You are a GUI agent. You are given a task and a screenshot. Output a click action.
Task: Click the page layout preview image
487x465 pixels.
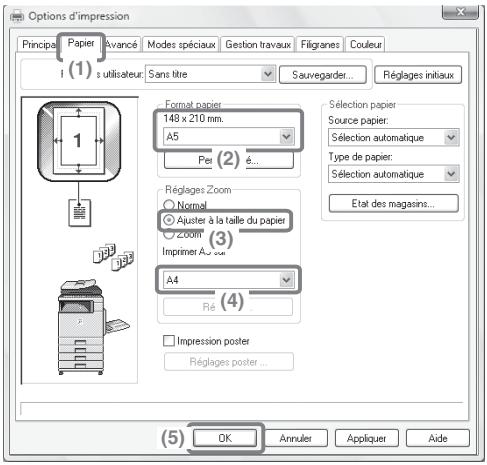(x=79, y=141)
